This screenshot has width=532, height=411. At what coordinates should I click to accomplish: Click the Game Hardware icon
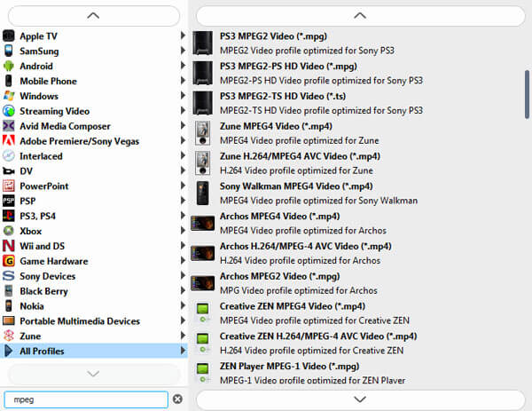(9, 261)
